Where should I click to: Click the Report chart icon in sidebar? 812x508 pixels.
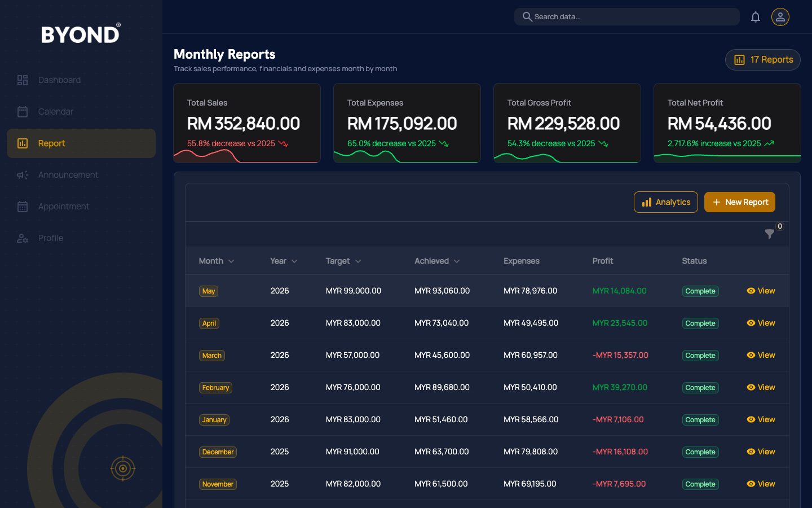[x=23, y=143]
